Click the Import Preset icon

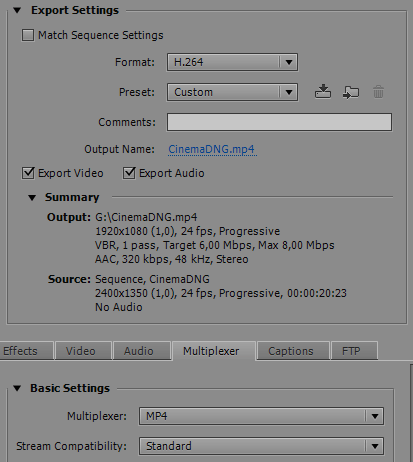tap(351, 92)
